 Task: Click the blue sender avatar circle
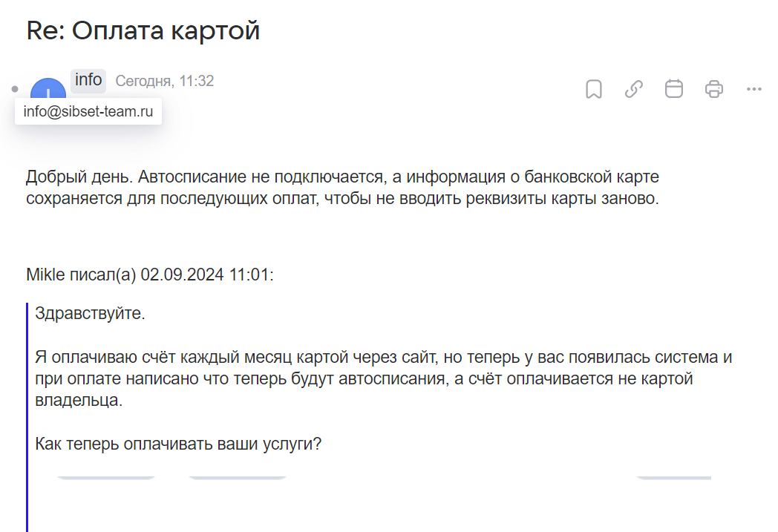click(48, 86)
